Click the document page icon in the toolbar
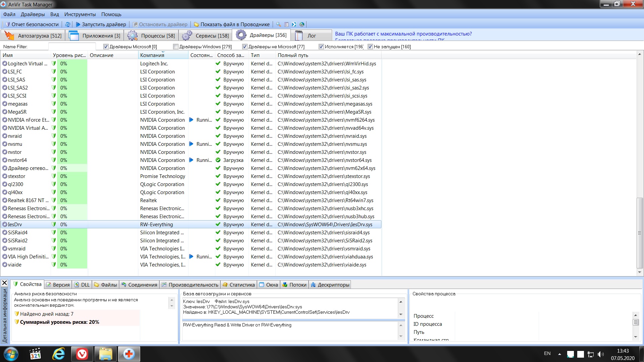Viewport: 644px width, 362px height. (286, 24)
